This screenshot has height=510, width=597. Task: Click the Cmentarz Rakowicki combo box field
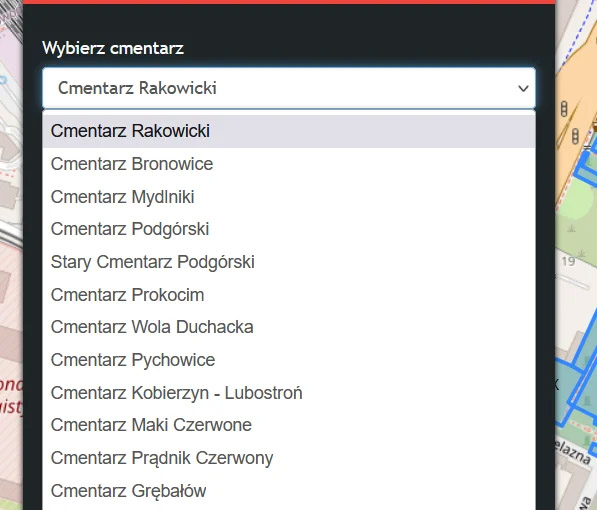289,88
